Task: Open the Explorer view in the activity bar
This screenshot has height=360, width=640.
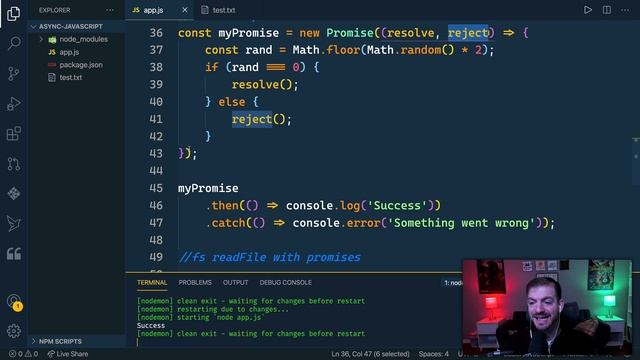Action: 13,14
